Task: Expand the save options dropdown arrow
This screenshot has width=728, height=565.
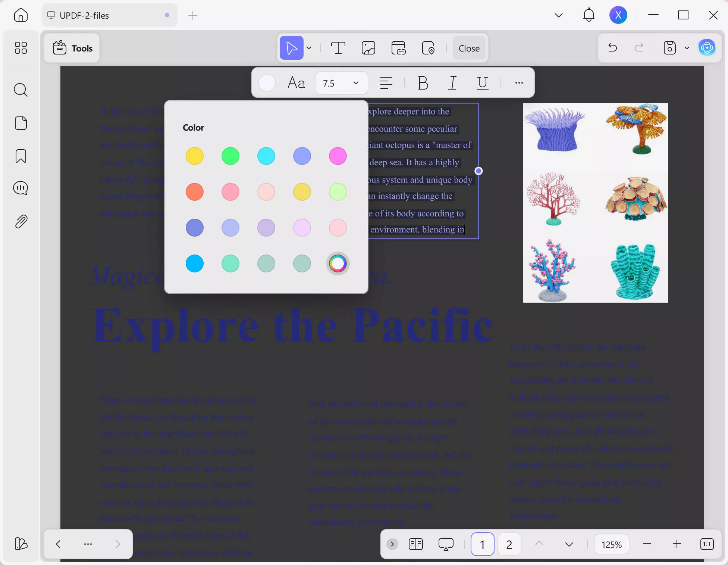Action: point(687,48)
